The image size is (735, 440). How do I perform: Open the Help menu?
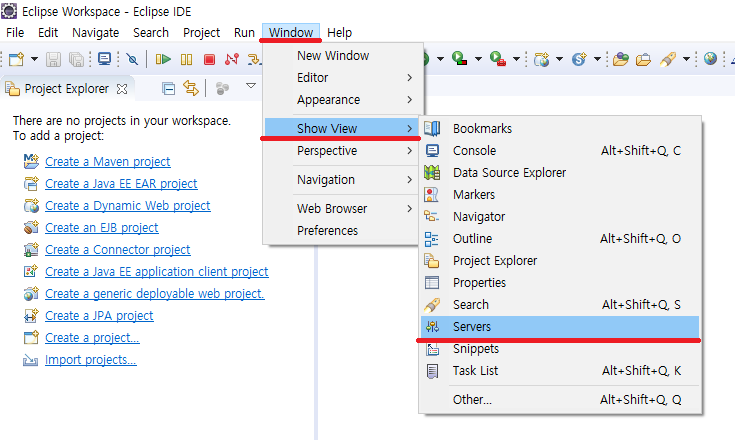coord(339,33)
